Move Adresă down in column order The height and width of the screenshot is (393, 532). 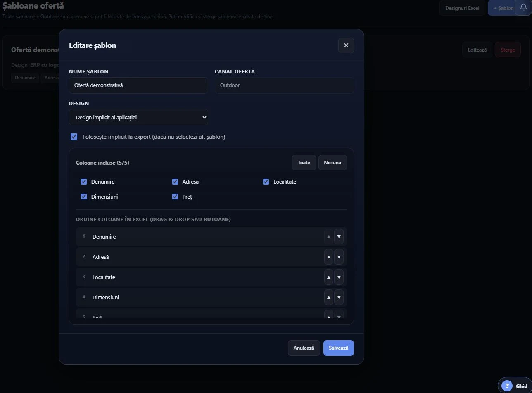[x=339, y=257]
